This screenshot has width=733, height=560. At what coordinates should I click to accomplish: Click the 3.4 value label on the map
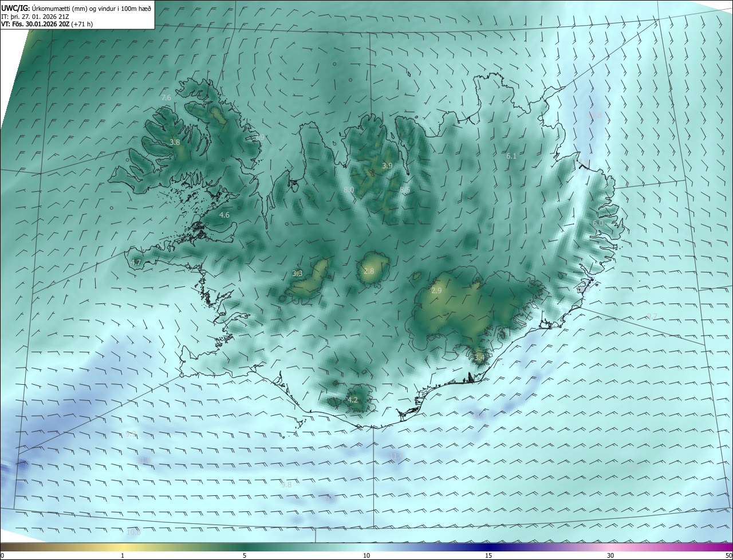tap(479, 358)
